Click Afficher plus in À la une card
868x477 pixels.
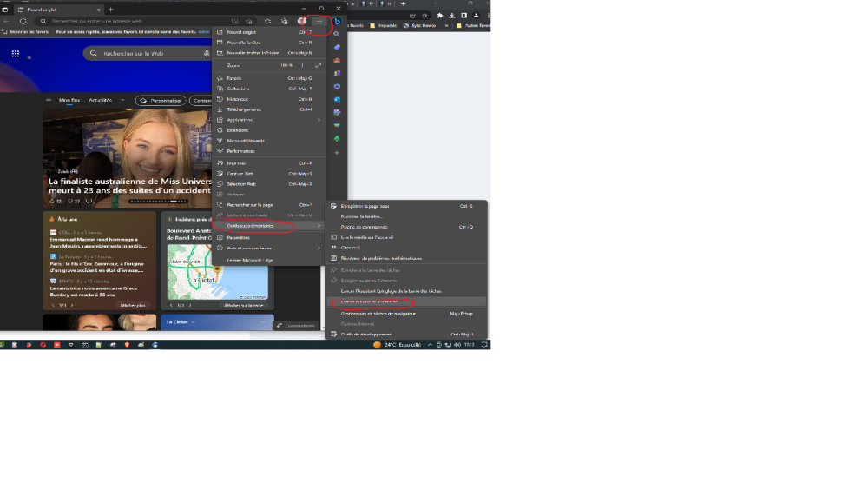pyautogui.click(x=132, y=305)
